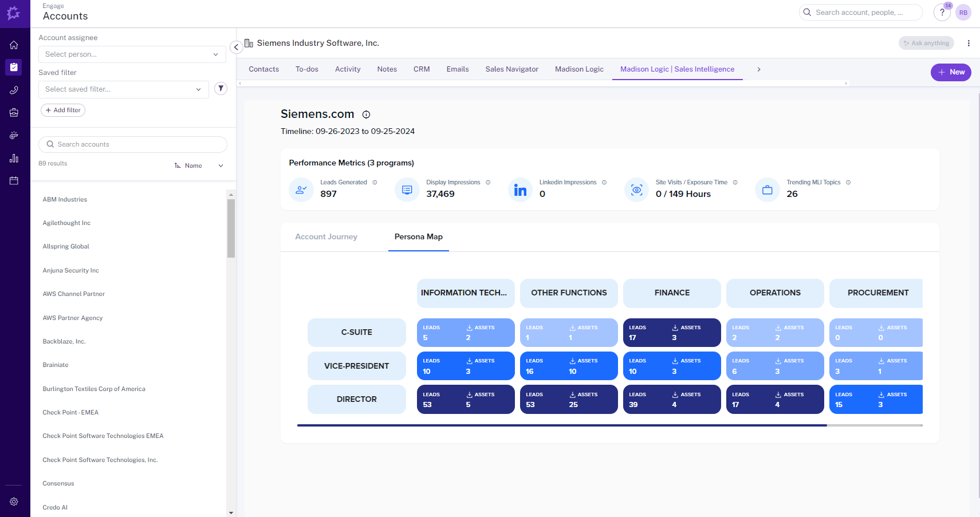Open the Name sort dropdown above account list
The width and height of the screenshot is (980, 517).
coord(199,165)
